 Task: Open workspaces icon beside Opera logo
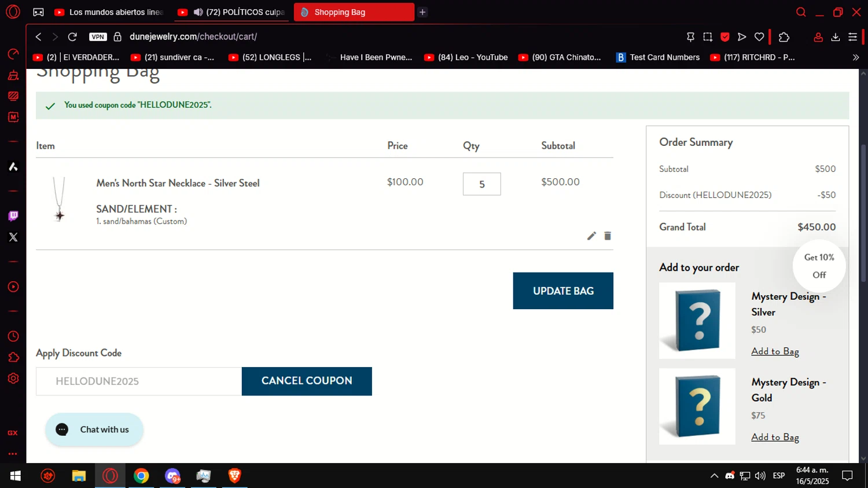click(x=38, y=12)
